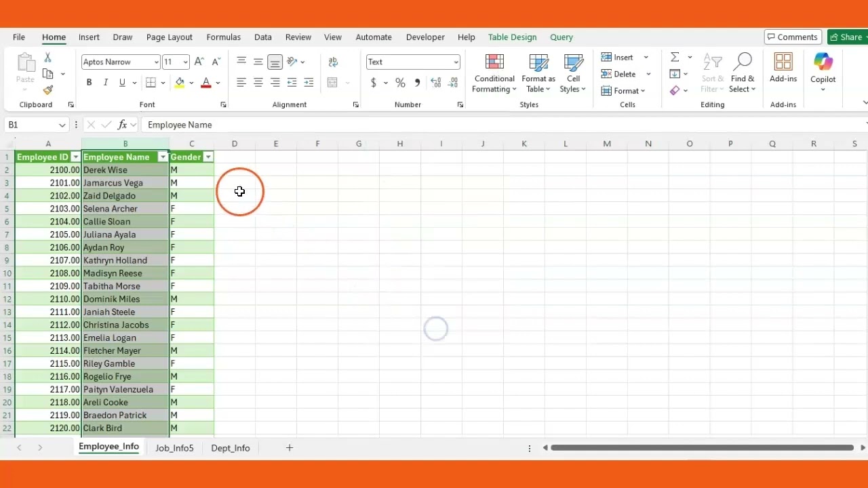Switch to the Table Design tab
This screenshot has height=488, width=868.
[x=512, y=37]
